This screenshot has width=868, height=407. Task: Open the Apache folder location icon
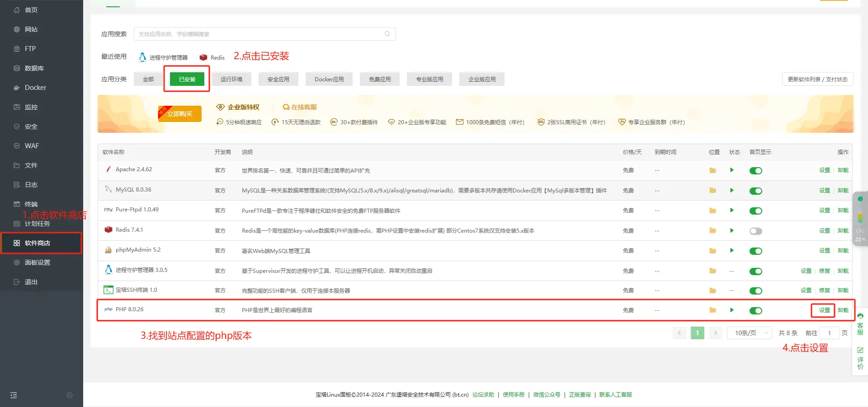(x=712, y=170)
